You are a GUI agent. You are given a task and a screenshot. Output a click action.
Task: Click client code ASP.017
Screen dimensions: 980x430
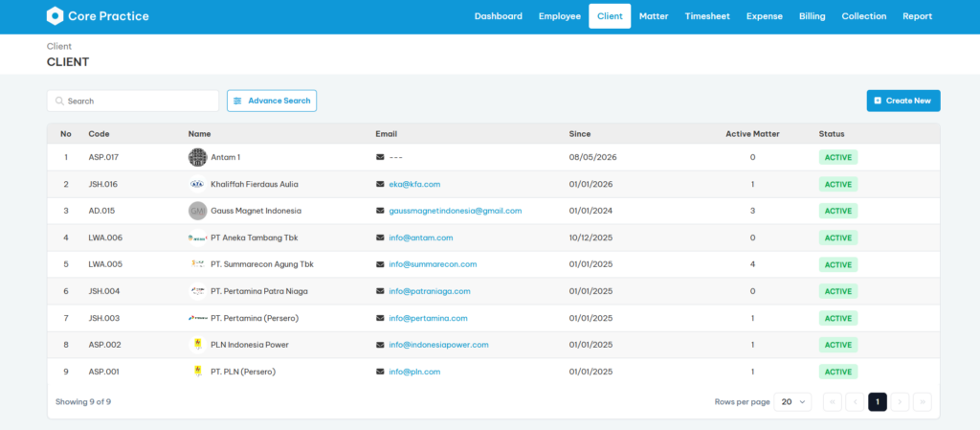[x=103, y=157]
